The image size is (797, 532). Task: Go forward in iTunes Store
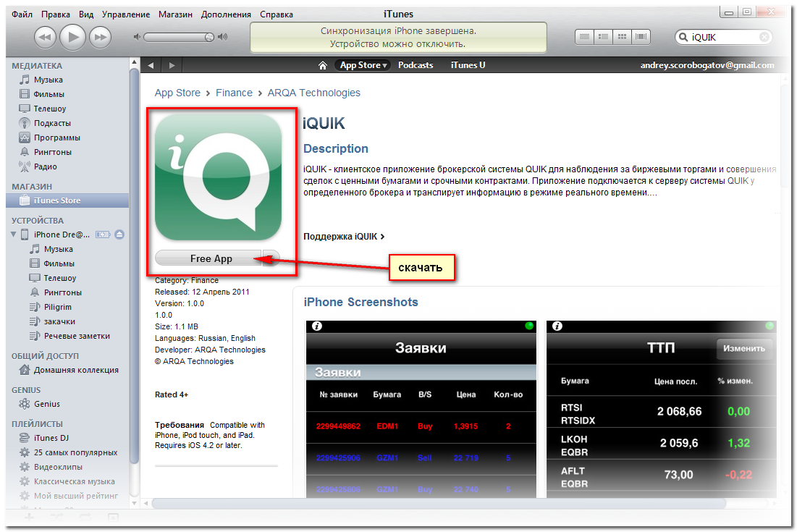coord(172,65)
